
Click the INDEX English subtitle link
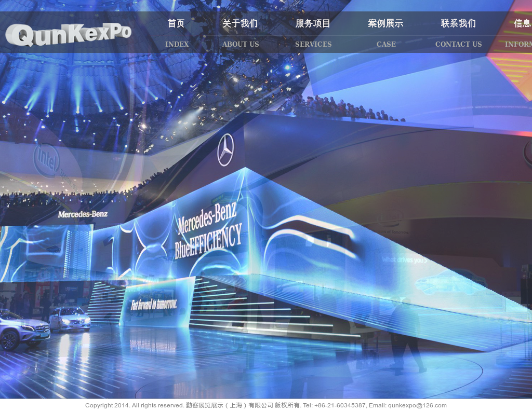click(x=177, y=44)
